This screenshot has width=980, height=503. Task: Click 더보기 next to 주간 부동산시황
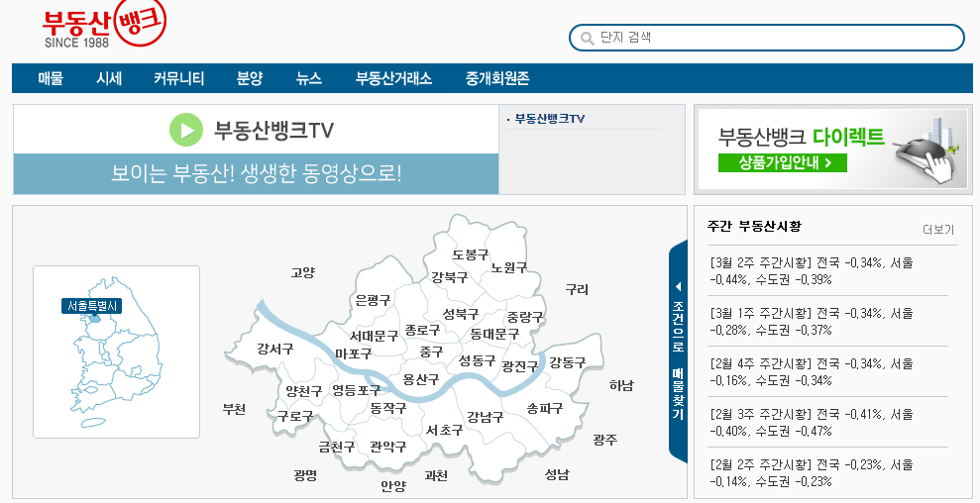938,230
